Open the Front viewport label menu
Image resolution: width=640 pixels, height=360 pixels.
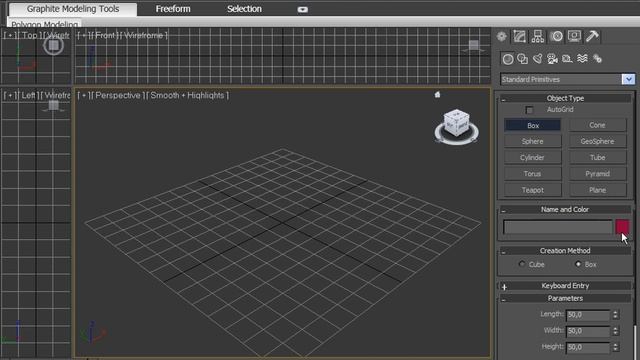click(105, 36)
